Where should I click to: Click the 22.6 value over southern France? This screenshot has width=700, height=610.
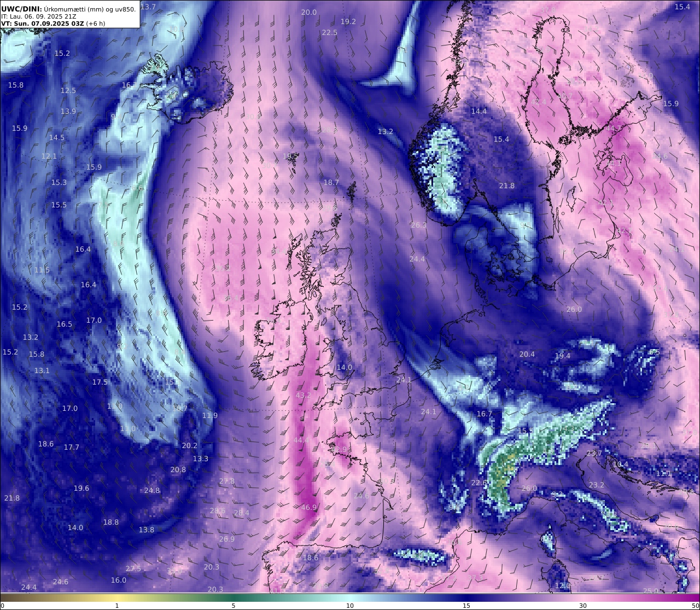[479, 483]
